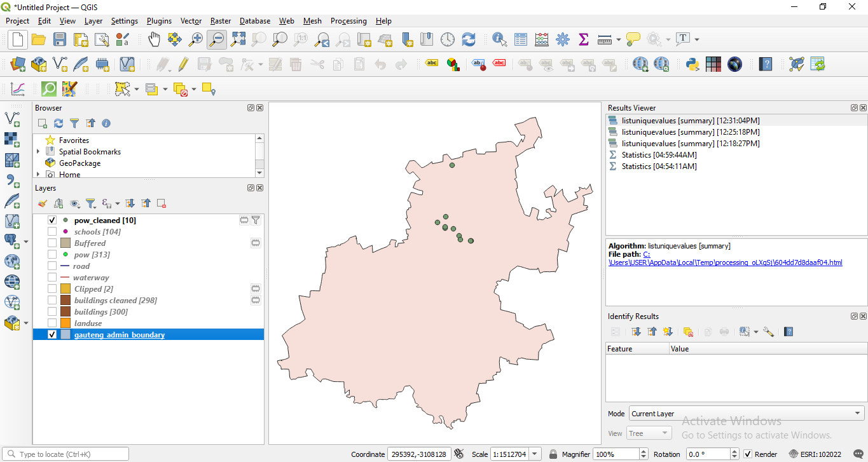The height and width of the screenshot is (462, 868).
Task: Click the Value column header in Identify Results
Action: pyautogui.click(x=768, y=349)
